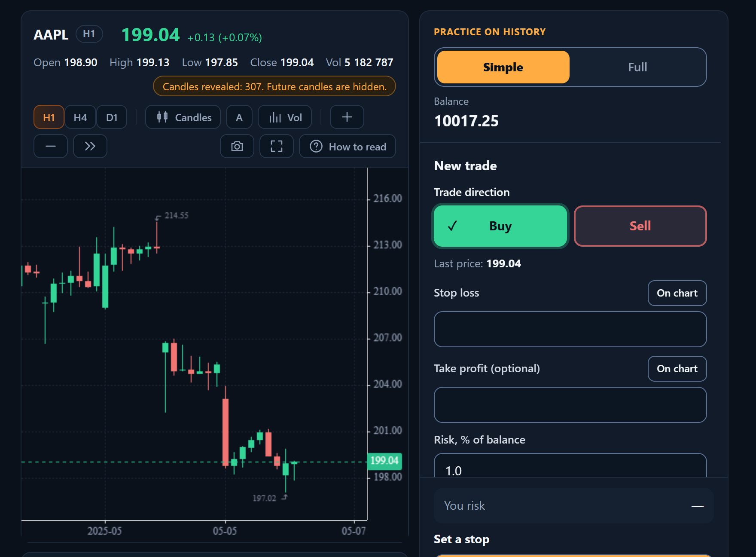This screenshot has width=756, height=557.
Task: Set Take profit using On chart
Action: tap(677, 369)
